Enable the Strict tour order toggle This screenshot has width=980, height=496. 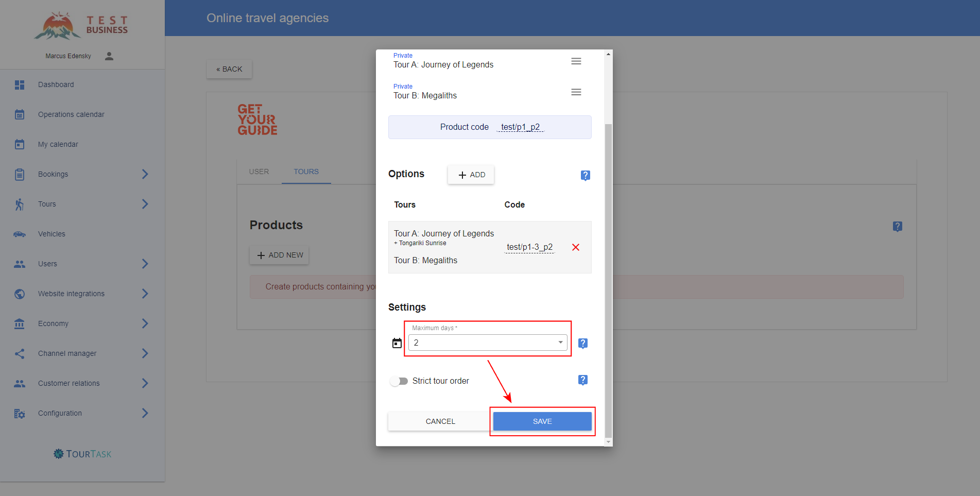tap(399, 381)
